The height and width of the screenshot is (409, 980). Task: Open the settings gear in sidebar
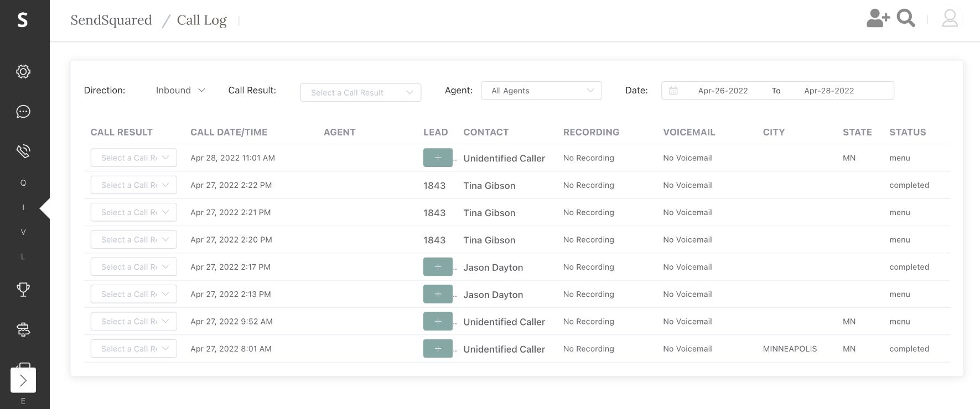(x=23, y=71)
